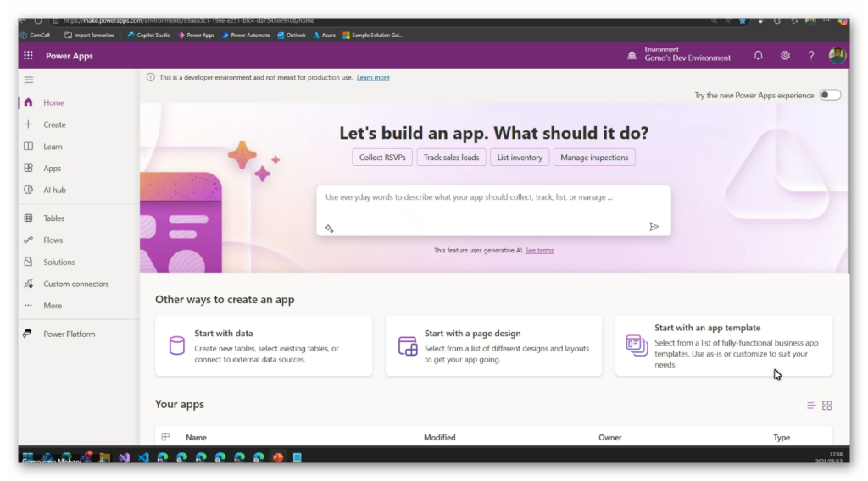Click the browser favorites star icon
The width and height of the screenshot is (868, 481).
pyautogui.click(x=743, y=20)
